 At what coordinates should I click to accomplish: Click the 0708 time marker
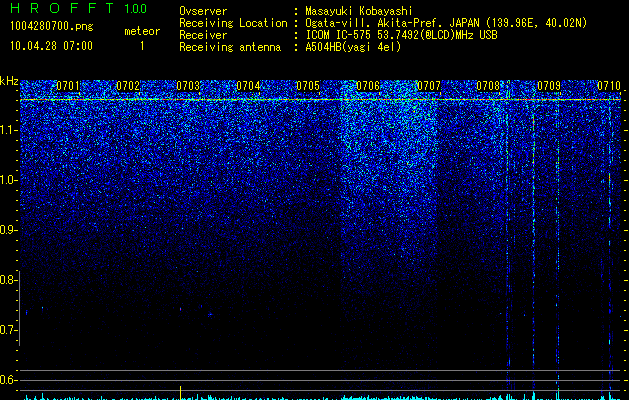(x=488, y=86)
